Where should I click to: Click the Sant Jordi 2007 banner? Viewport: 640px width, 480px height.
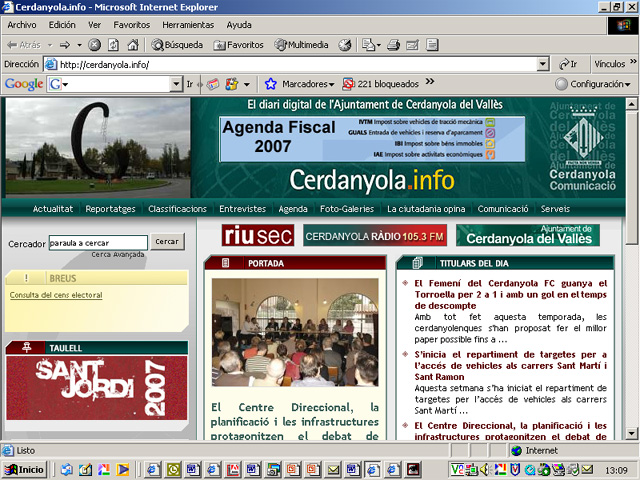97,387
